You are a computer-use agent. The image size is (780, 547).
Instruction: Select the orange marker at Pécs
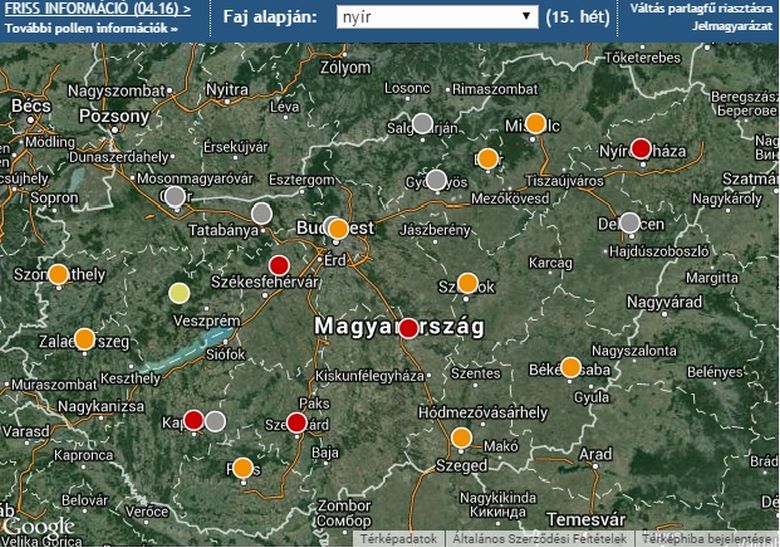[x=243, y=467]
